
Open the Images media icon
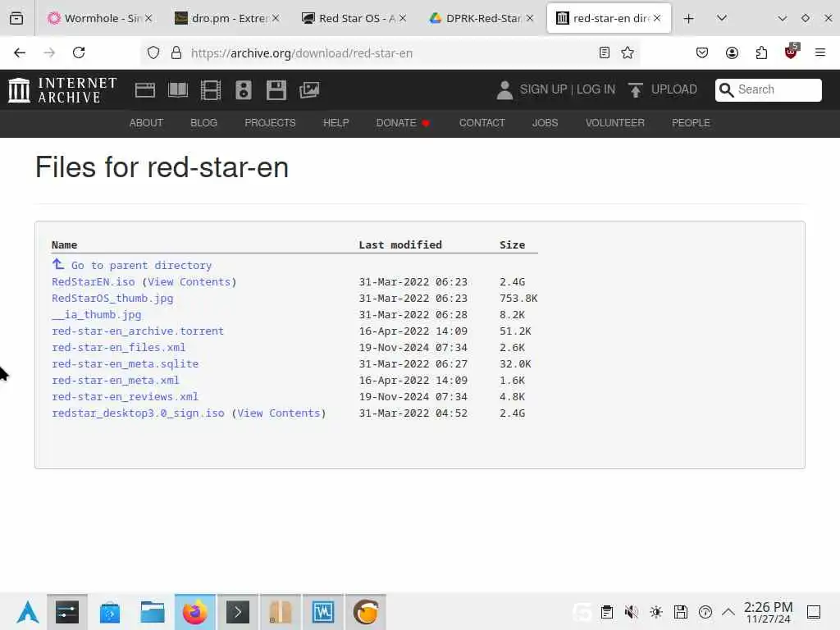point(309,90)
